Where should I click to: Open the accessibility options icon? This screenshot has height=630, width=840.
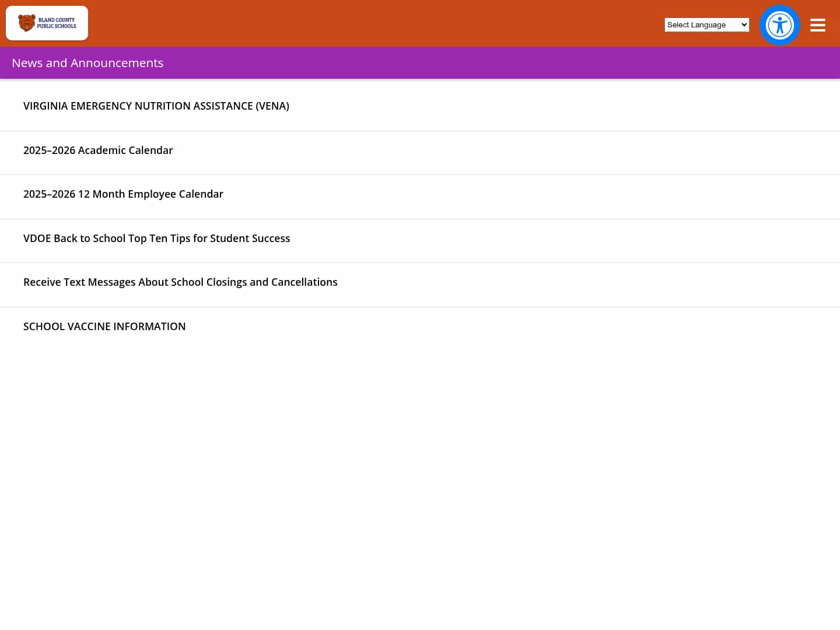click(779, 25)
